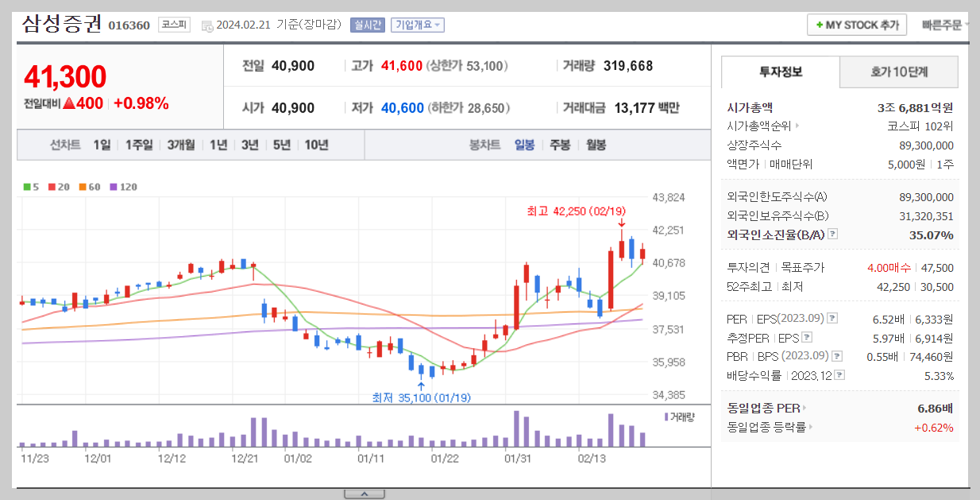The width and height of the screenshot is (980, 500).
Task: Select the 1일 line chart period
Action: coord(102,145)
